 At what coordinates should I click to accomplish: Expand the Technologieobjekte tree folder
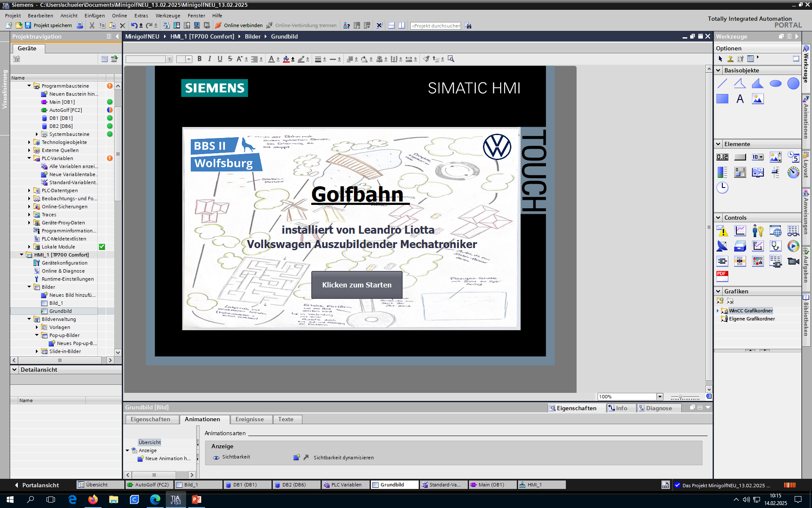[x=29, y=142]
